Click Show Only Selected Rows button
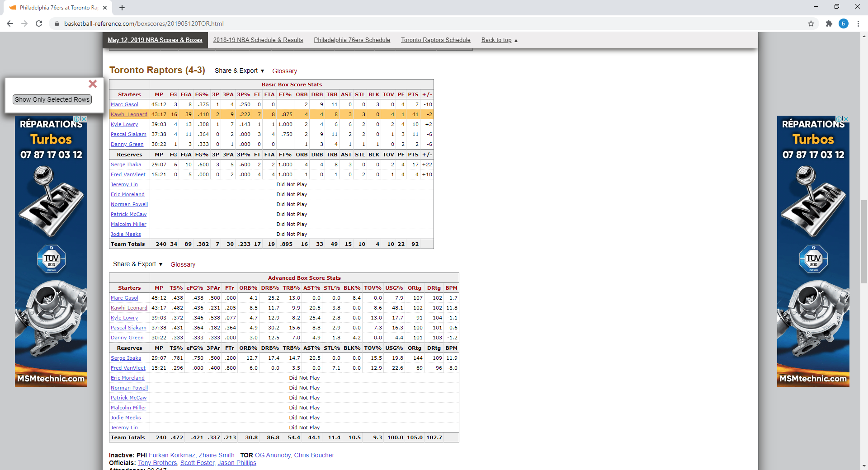The width and height of the screenshot is (868, 470). (x=52, y=99)
